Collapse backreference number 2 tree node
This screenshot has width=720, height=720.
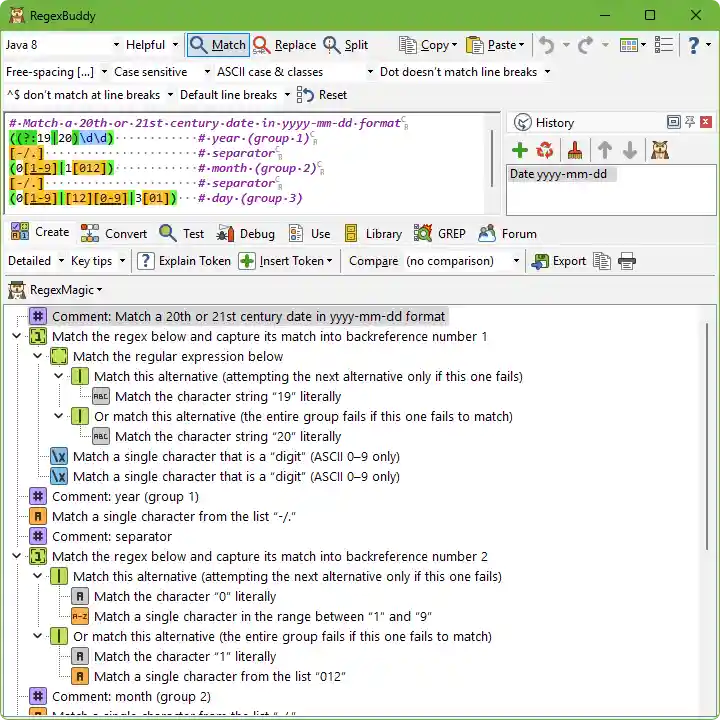click(17, 556)
